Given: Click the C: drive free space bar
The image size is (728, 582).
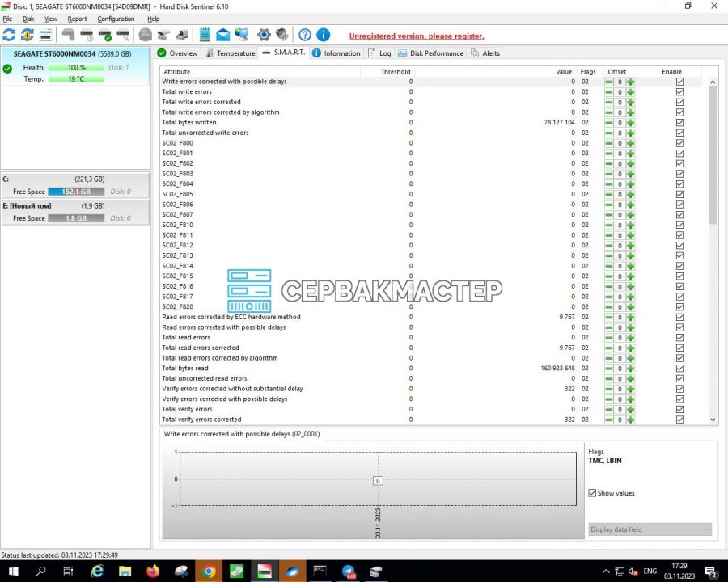Looking at the screenshot, I should 76,192.
